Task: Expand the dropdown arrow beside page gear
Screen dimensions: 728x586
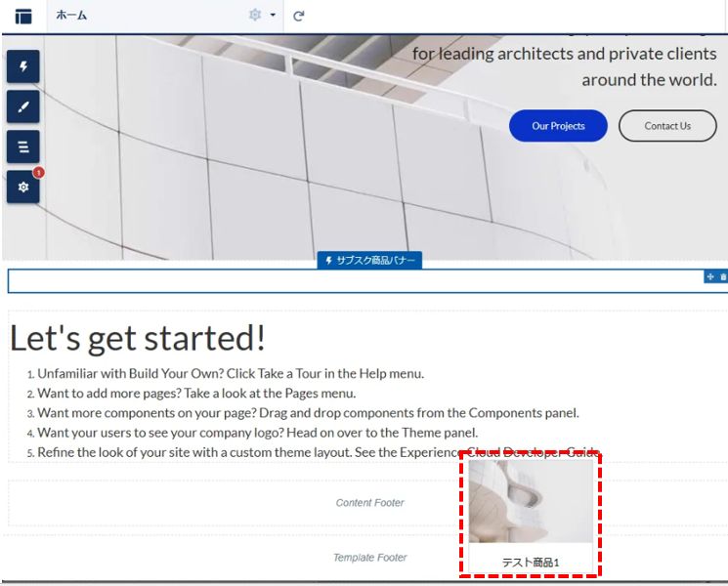Action: click(273, 16)
